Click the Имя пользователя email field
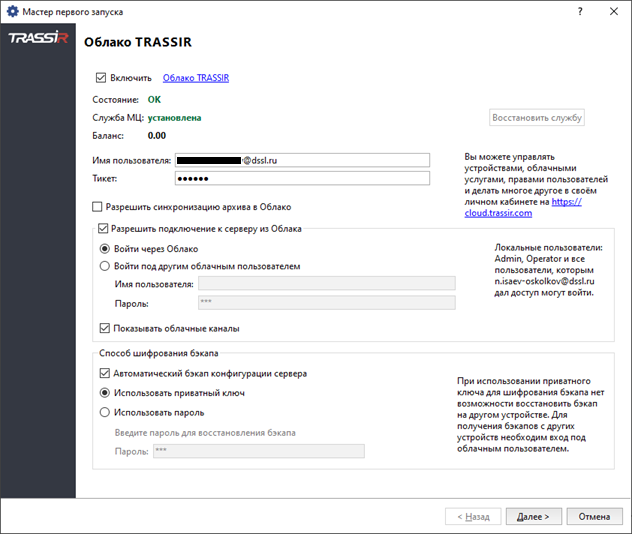 click(302, 160)
